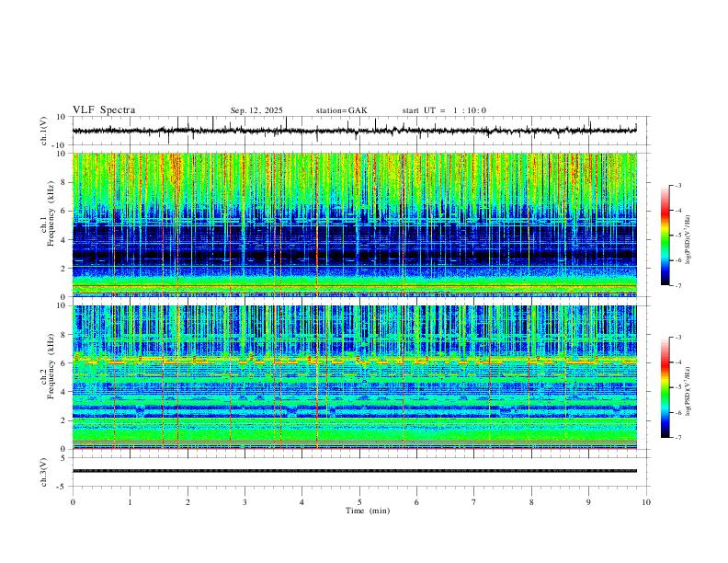Click the "-5" tick on lower color bar

678,387
